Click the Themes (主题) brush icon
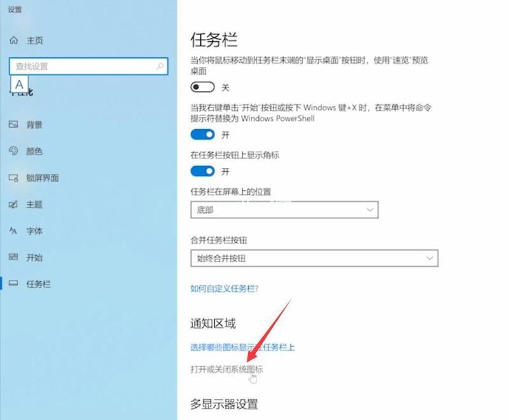The height and width of the screenshot is (420, 509). tap(13, 204)
